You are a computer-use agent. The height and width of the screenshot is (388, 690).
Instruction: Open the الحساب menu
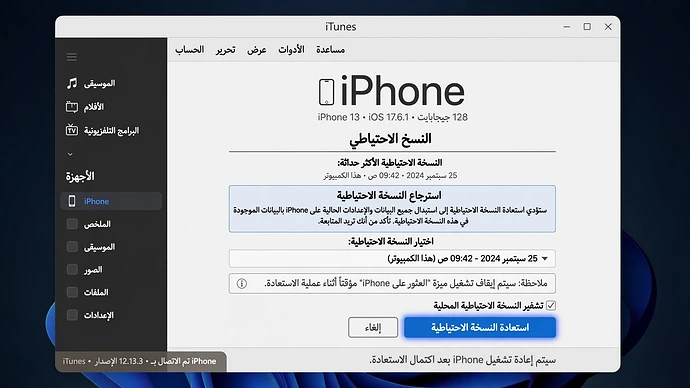point(190,50)
